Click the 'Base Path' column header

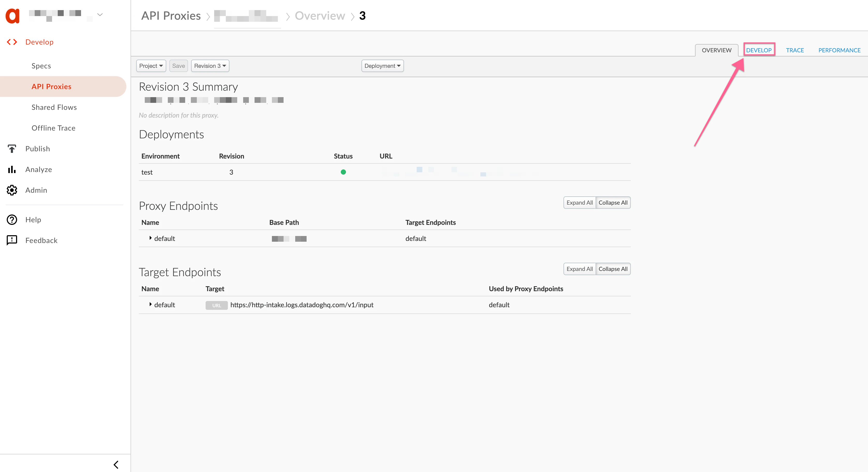[x=284, y=222]
